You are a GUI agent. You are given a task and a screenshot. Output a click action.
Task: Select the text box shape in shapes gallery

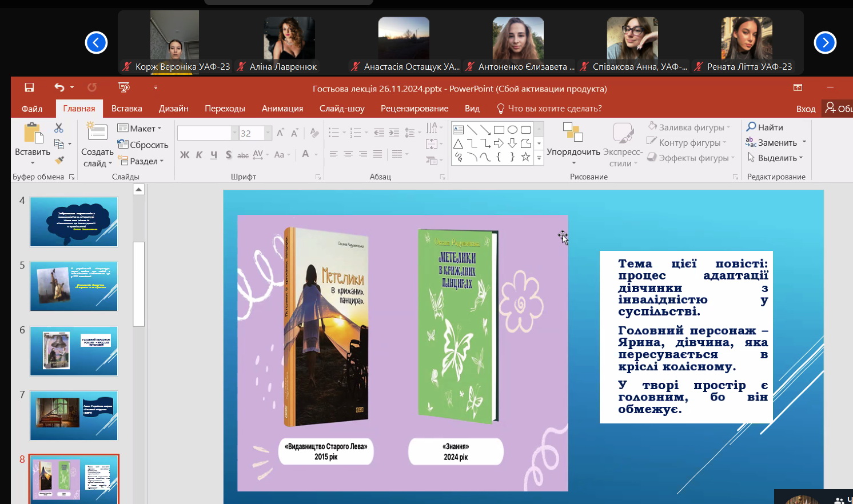tap(458, 130)
